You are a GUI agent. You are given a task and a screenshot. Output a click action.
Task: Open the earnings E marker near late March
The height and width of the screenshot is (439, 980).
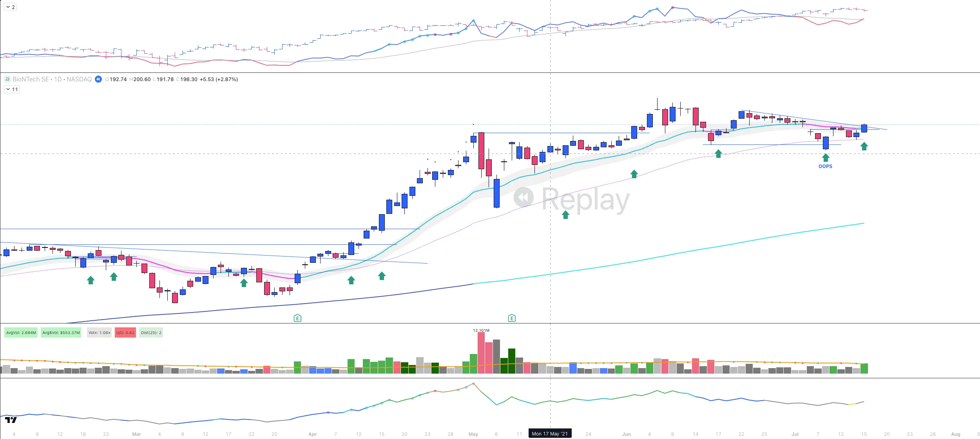click(297, 318)
